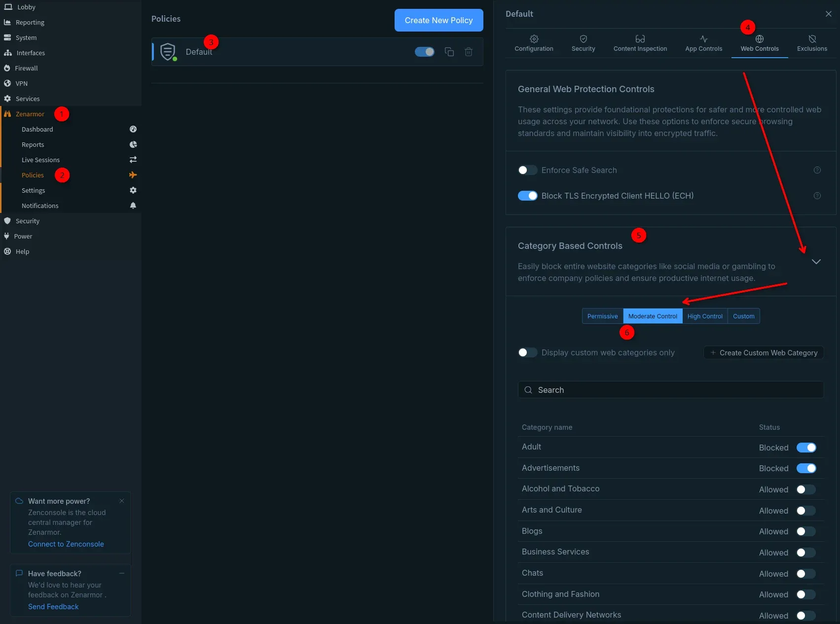
Task: Close the Default policy panel
Action: pos(828,14)
